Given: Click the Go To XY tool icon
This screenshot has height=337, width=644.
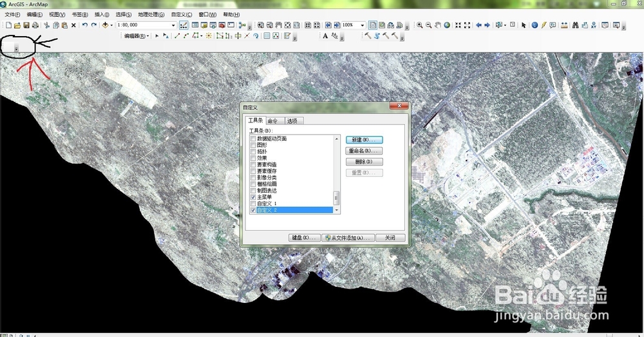Looking at the screenshot, I should tap(594, 25).
